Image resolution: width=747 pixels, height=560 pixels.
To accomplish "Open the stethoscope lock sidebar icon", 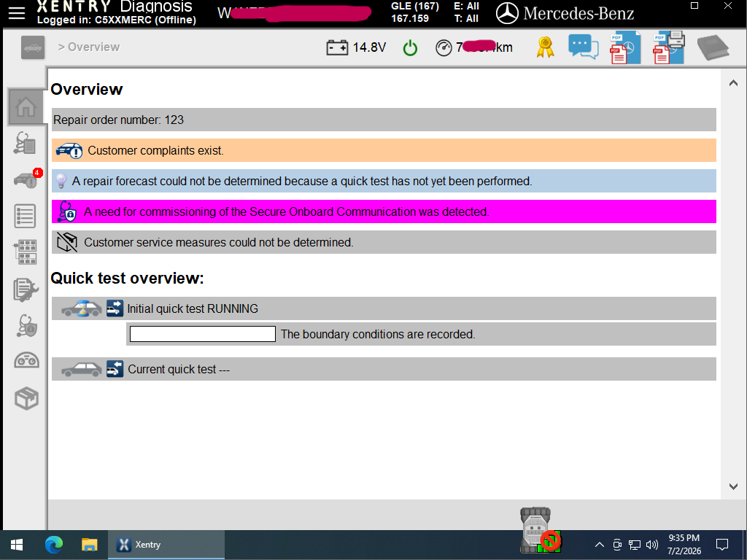I will [x=27, y=326].
